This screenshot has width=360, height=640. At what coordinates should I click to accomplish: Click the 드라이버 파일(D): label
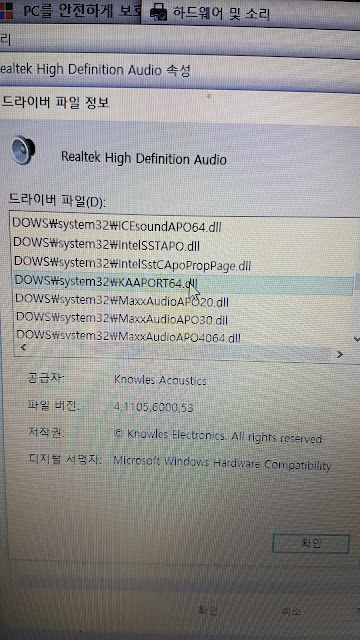[x=57, y=200]
